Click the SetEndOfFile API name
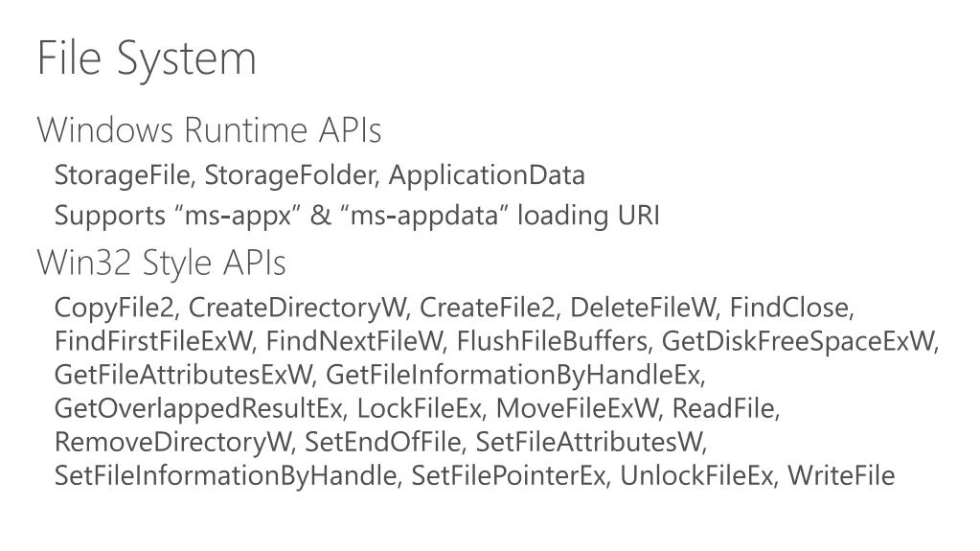This screenshot has height=551, width=980. coord(384,442)
